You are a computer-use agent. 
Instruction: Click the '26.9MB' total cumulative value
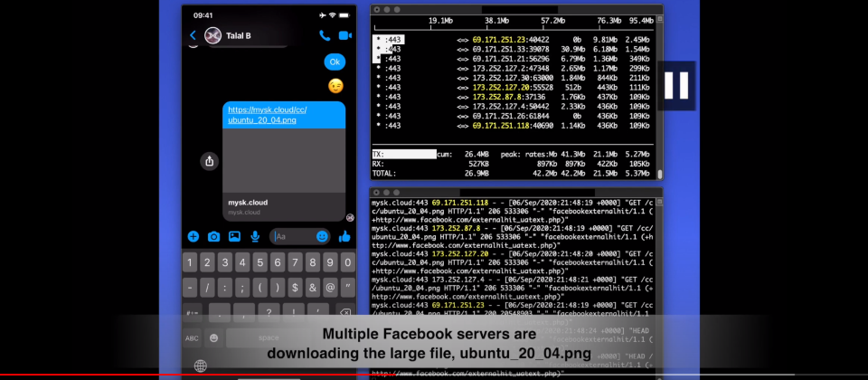click(477, 174)
